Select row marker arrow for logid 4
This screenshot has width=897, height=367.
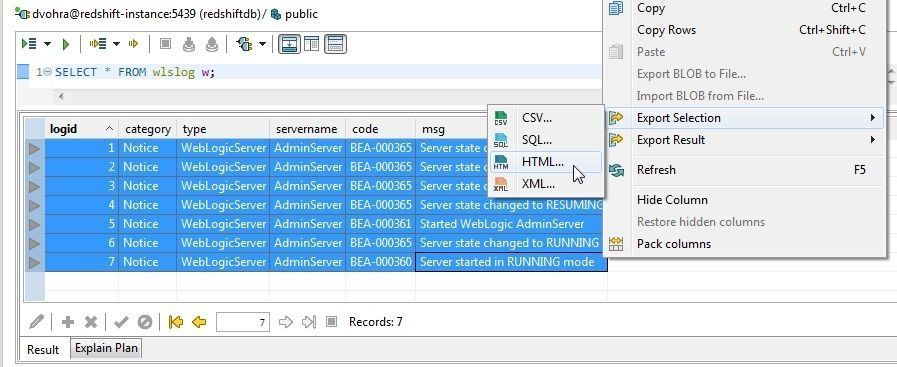tap(34, 205)
